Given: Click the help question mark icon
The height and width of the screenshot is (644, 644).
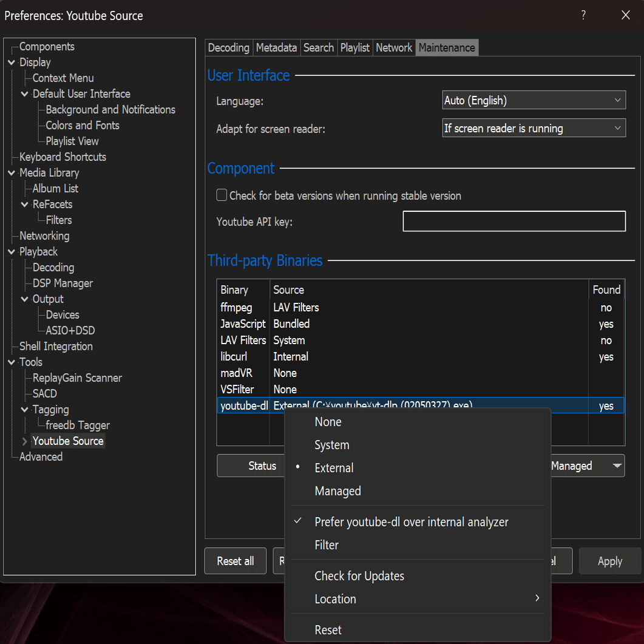Looking at the screenshot, I should (x=583, y=15).
